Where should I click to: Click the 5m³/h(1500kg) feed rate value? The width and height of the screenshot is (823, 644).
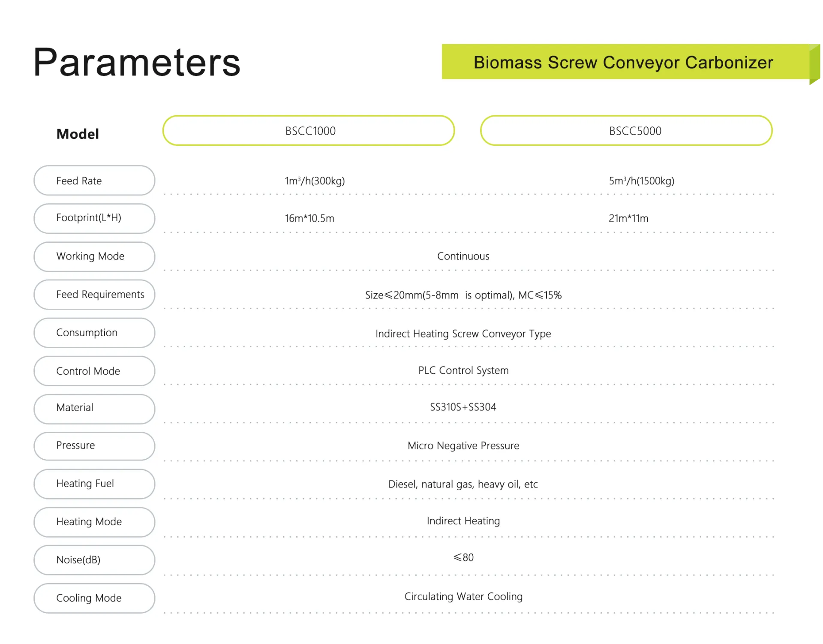pyautogui.click(x=641, y=181)
